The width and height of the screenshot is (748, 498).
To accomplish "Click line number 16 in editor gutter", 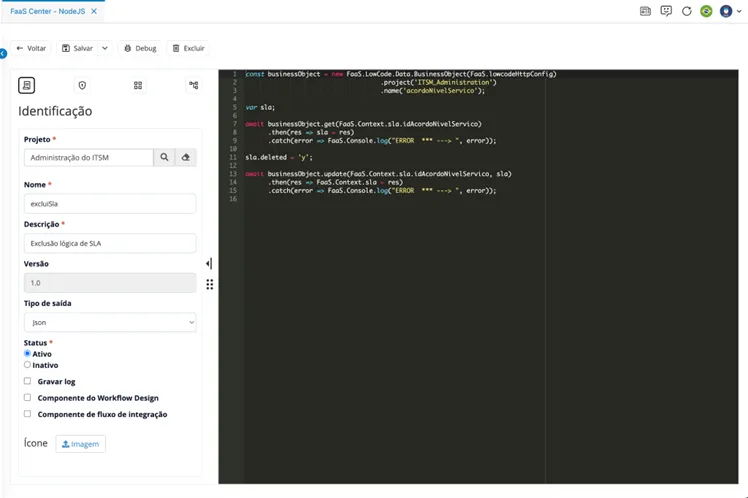I will click(x=233, y=199).
